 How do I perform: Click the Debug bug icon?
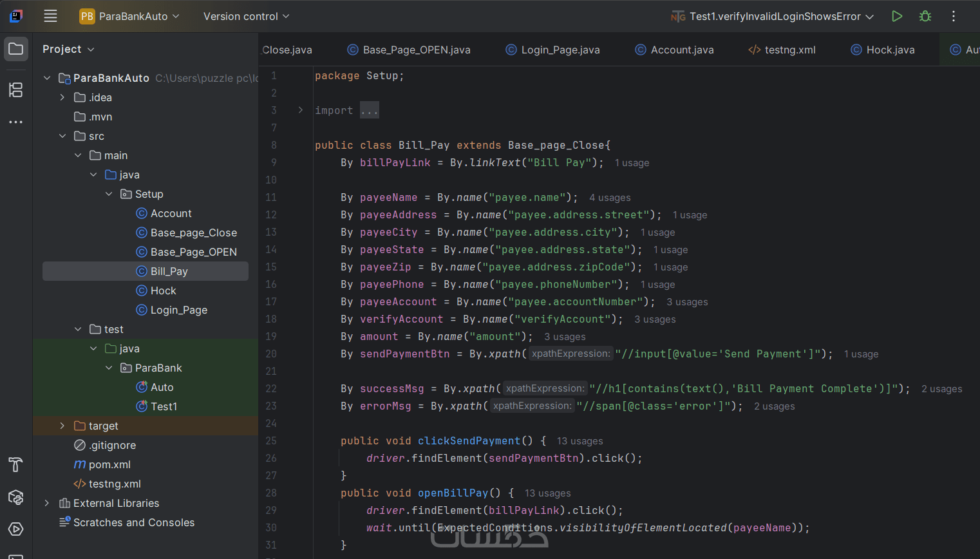click(925, 16)
